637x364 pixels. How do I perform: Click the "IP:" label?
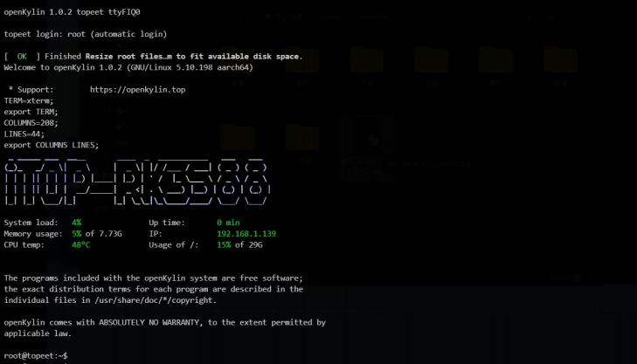tap(156, 234)
